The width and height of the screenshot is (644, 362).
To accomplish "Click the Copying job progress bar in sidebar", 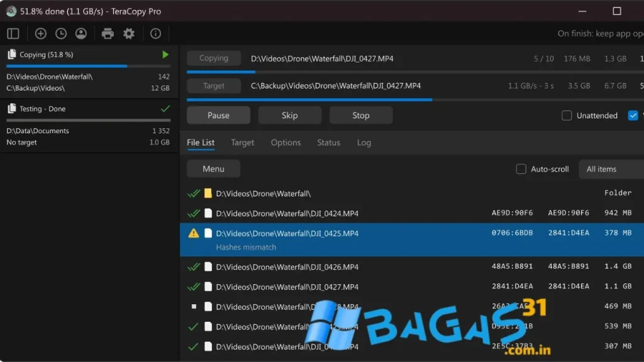I will (88, 65).
